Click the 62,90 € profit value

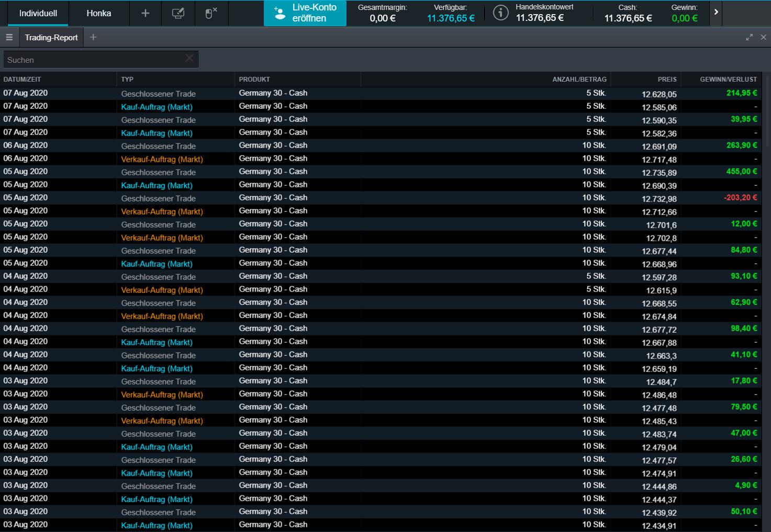point(744,302)
